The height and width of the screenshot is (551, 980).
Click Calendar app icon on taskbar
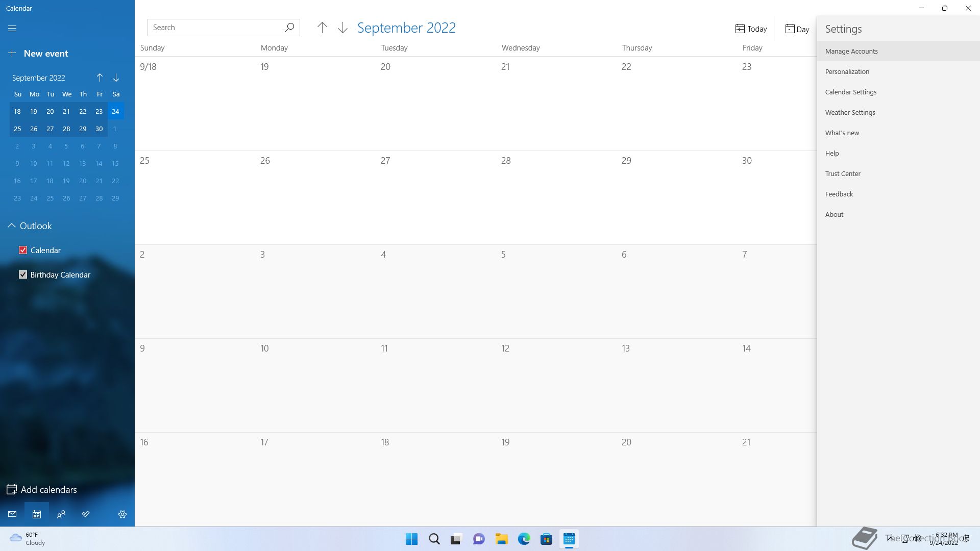tap(569, 539)
